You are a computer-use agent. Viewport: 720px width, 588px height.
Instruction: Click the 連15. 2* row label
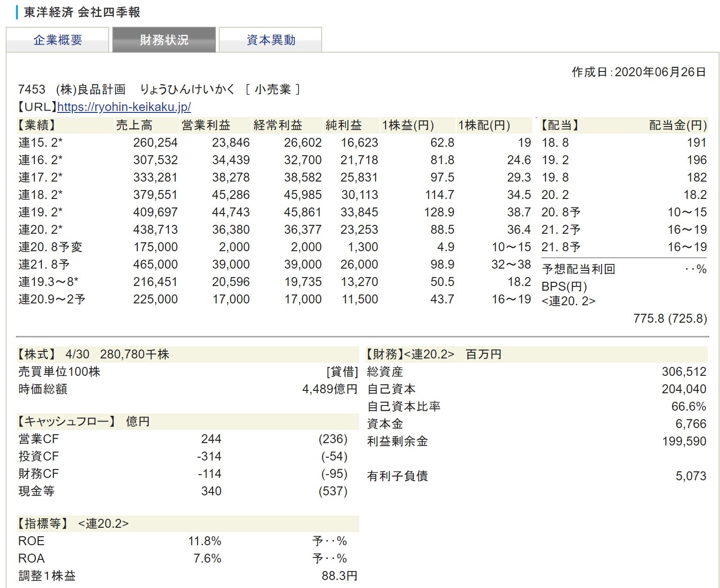click(x=40, y=143)
